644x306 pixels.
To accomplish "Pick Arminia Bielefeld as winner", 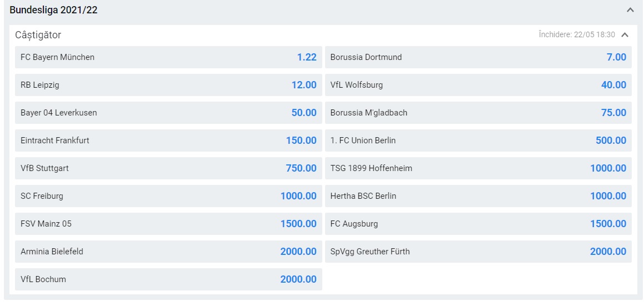I will 168,252.
